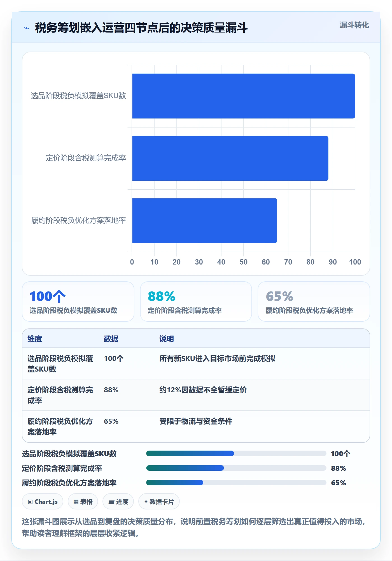Image resolution: width=392 pixels, height=561 pixels.
Task: Select the 进度 tag chip
Action: tap(118, 502)
